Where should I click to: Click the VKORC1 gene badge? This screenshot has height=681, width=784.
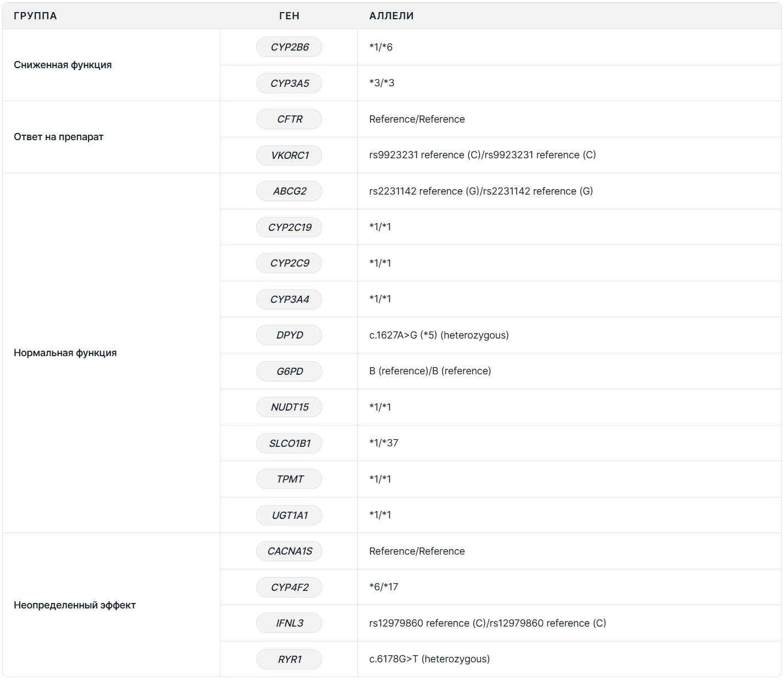(289, 156)
